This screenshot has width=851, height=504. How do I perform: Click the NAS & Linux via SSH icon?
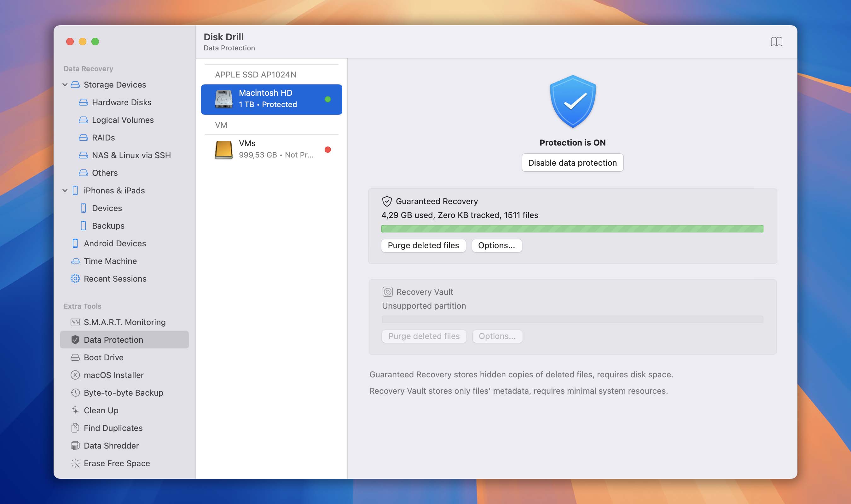(x=83, y=155)
